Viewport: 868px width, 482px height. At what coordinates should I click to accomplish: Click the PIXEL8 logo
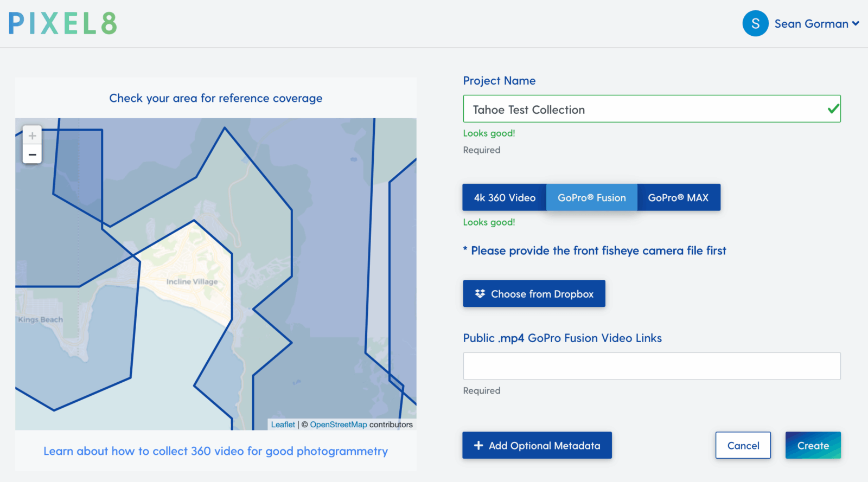63,24
